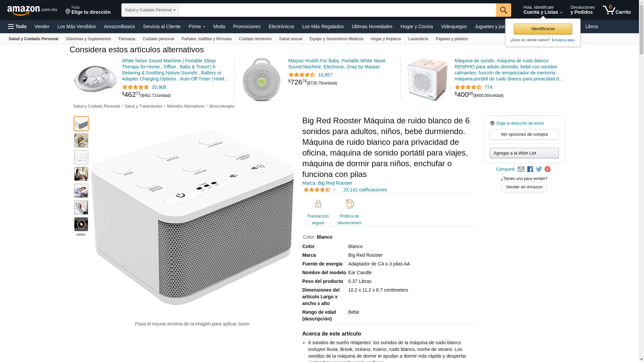Image resolution: width=644 pixels, height=362 pixels.
Task: Play the product video thumbnail
Action: (x=81, y=224)
